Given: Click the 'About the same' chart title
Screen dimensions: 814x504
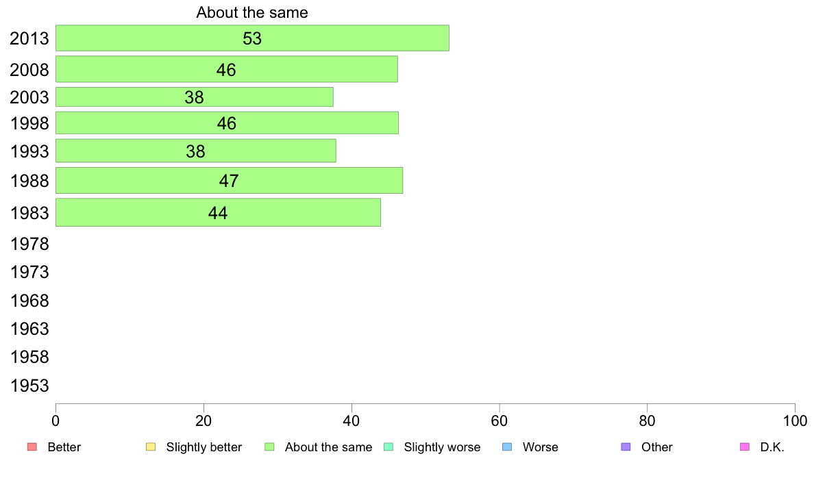Looking at the screenshot, I should (252, 12).
